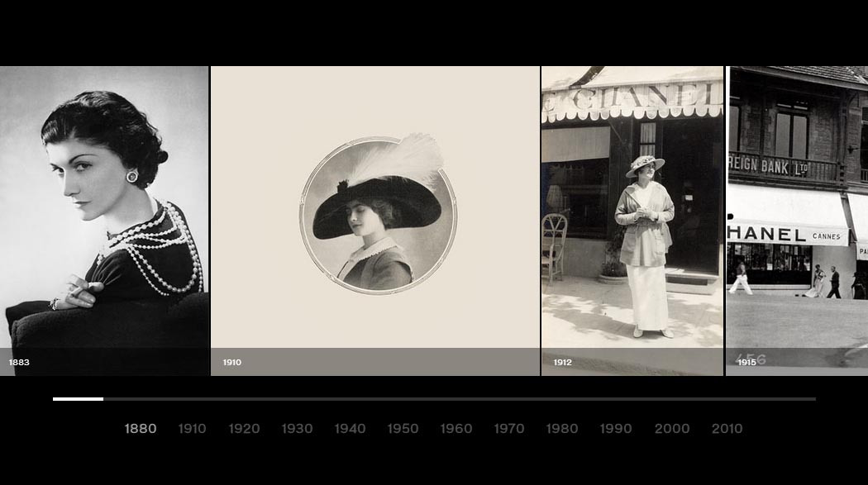Go to the 1960 timeline entry
The image size is (868, 485).
(456, 429)
